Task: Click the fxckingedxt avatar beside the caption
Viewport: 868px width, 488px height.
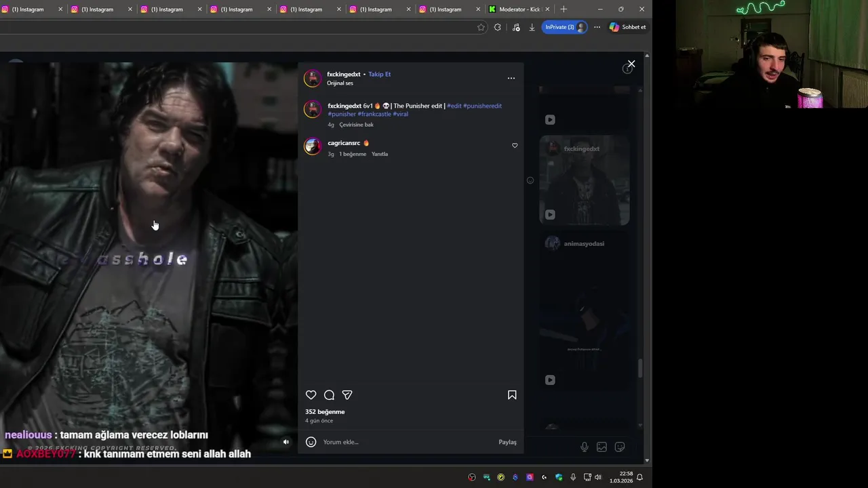Action: pos(313,109)
